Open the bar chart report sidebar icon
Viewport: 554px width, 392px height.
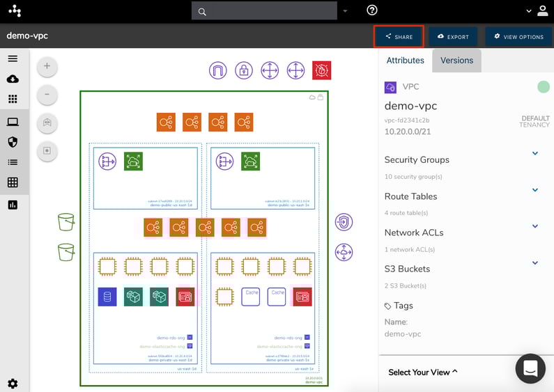(13, 205)
